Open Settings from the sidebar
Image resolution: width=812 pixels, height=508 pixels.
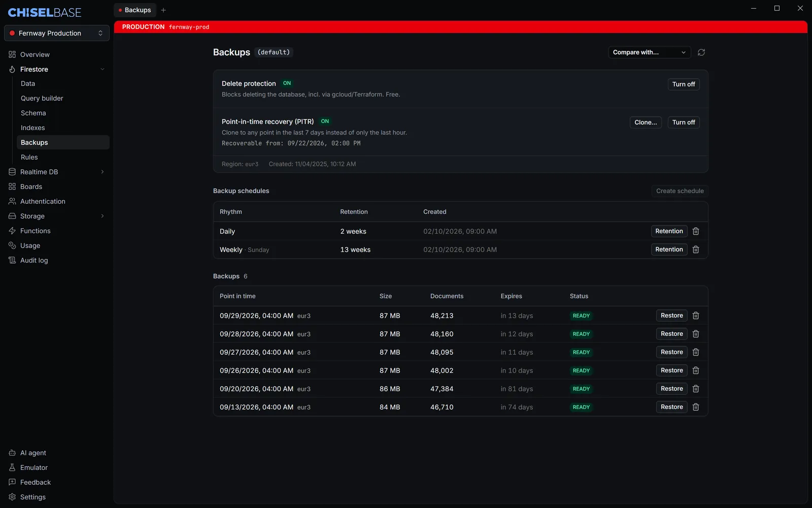coord(57,497)
